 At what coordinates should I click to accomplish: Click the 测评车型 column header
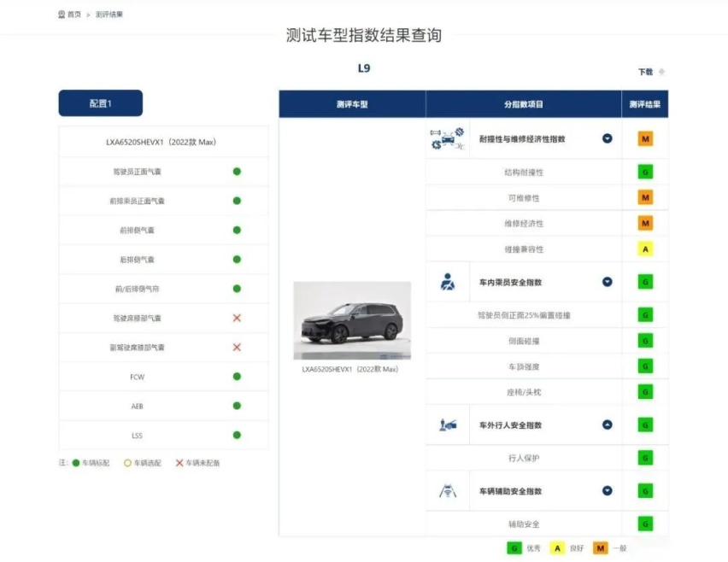click(352, 104)
